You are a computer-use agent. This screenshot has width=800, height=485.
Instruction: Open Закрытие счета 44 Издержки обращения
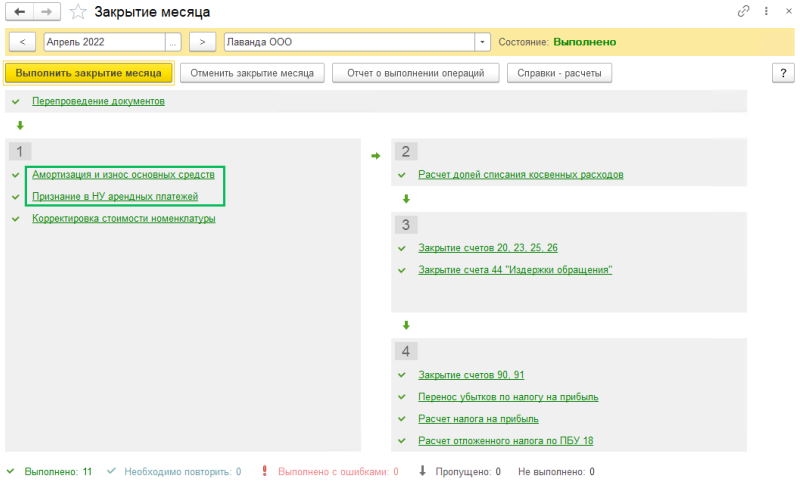tap(515, 269)
